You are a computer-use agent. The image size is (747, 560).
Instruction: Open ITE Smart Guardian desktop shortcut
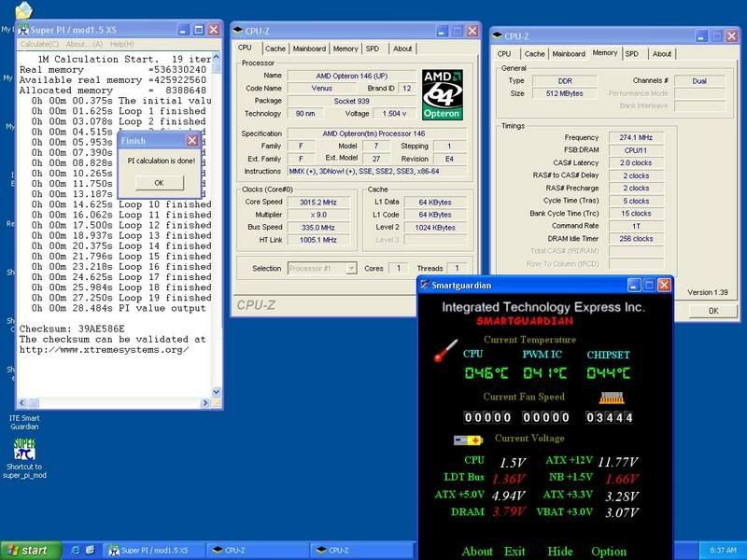click(24, 423)
